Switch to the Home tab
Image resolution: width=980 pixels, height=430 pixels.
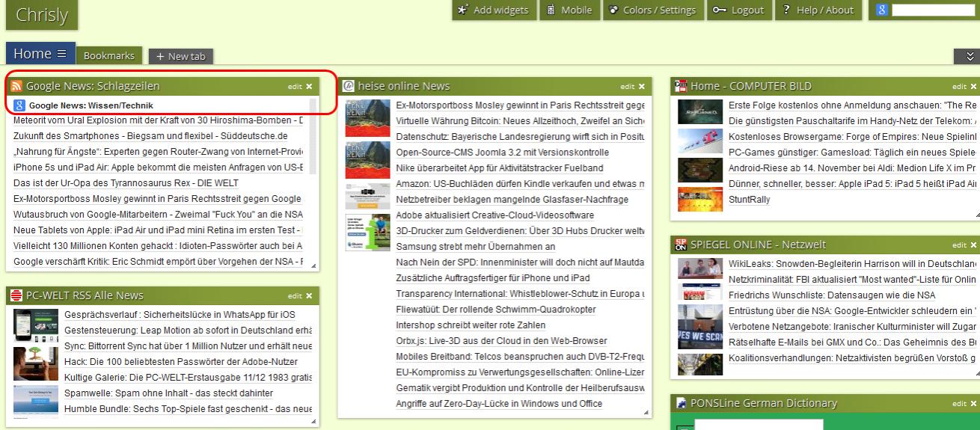(x=32, y=54)
